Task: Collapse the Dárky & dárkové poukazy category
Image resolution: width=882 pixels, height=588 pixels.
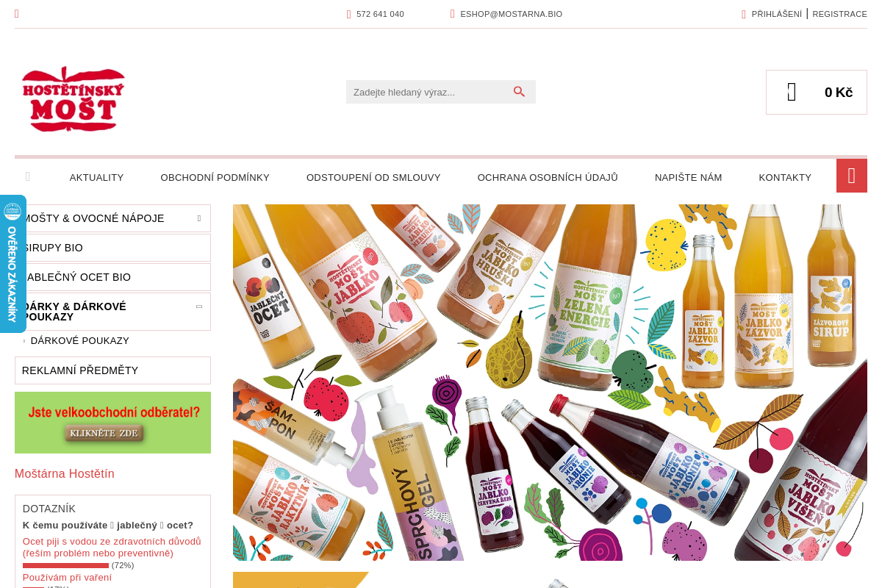Action: pos(199,306)
